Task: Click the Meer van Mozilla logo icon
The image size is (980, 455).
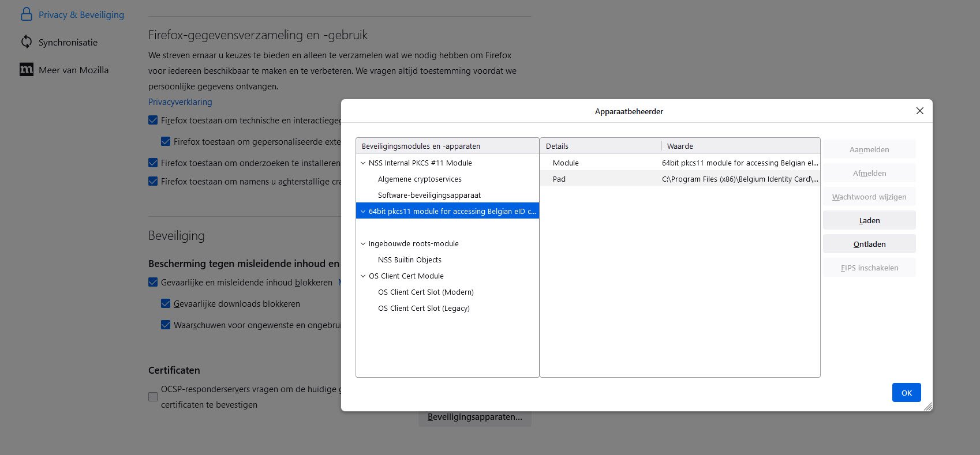Action: click(x=27, y=70)
